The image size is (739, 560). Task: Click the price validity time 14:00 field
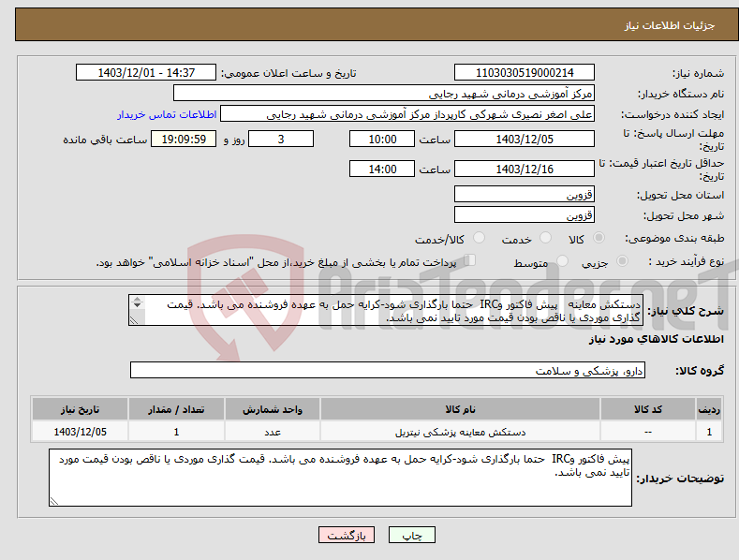click(x=382, y=169)
